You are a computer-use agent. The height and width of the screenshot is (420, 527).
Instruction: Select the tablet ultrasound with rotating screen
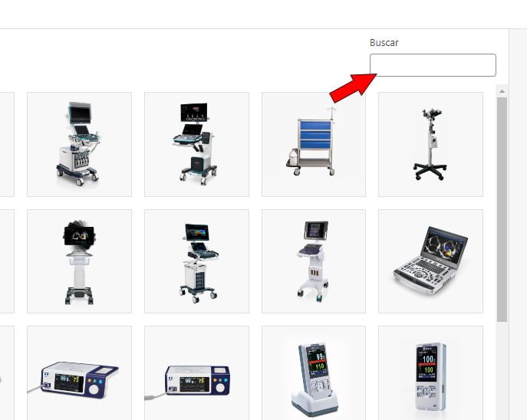coord(79,261)
